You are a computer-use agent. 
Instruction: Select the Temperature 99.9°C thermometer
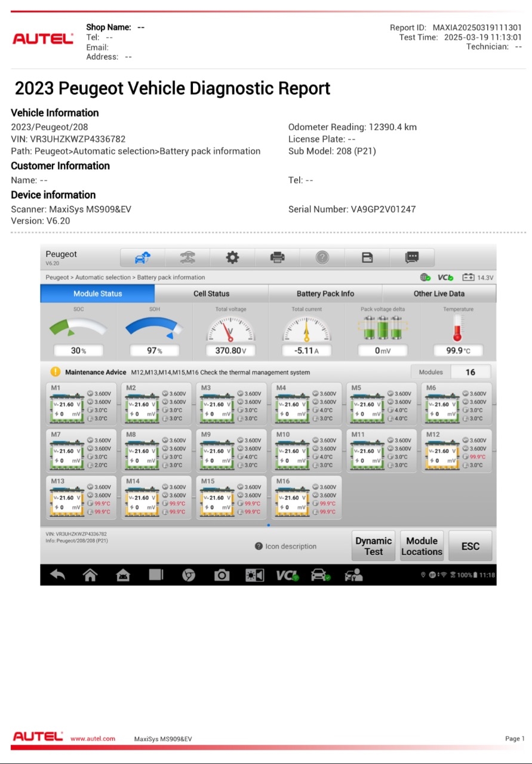point(459,331)
